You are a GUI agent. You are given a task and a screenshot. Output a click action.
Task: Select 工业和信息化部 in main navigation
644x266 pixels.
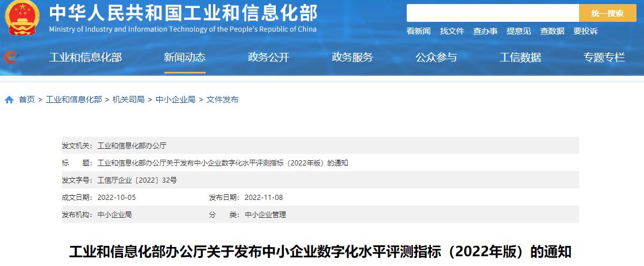pos(86,57)
